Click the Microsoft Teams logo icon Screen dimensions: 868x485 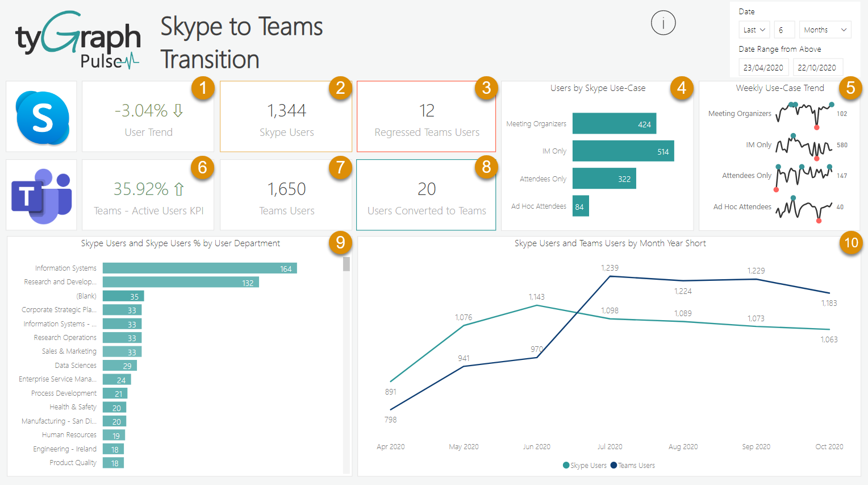tap(41, 194)
